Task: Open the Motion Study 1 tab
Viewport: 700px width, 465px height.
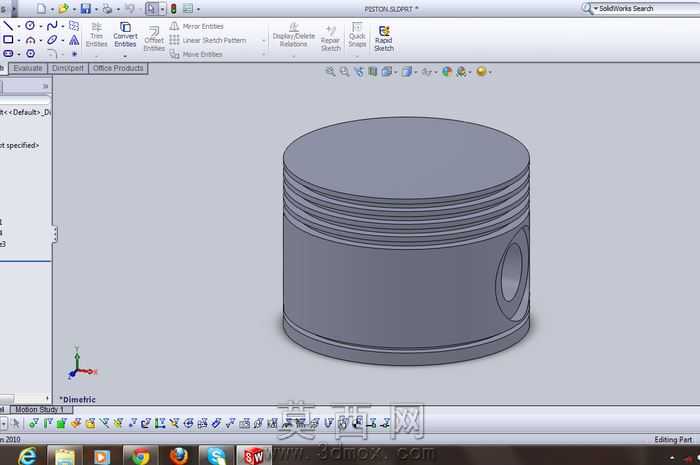Action: point(39,409)
